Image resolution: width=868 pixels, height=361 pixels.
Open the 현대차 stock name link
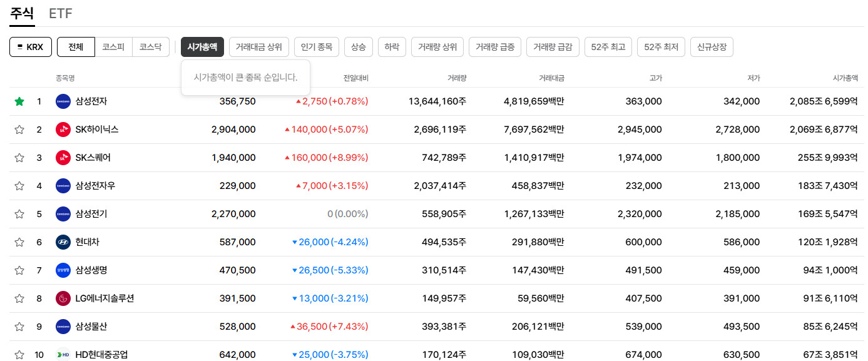point(87,242)
